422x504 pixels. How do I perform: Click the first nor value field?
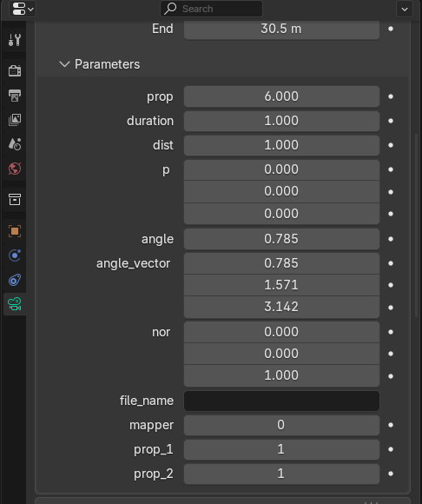(x=281, y=332)
